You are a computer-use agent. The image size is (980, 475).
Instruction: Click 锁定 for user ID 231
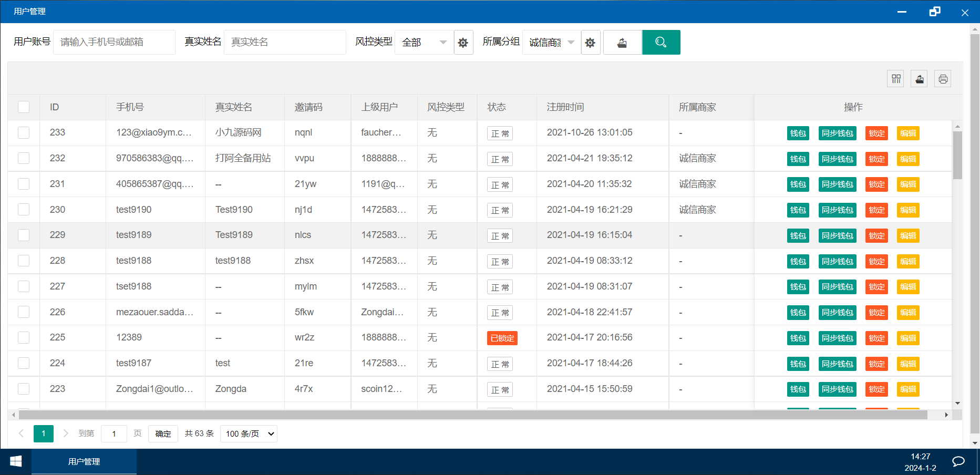pos(876,184)
